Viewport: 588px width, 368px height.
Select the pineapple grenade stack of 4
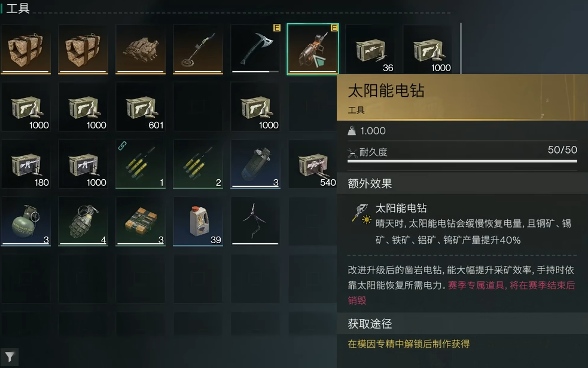83,221
